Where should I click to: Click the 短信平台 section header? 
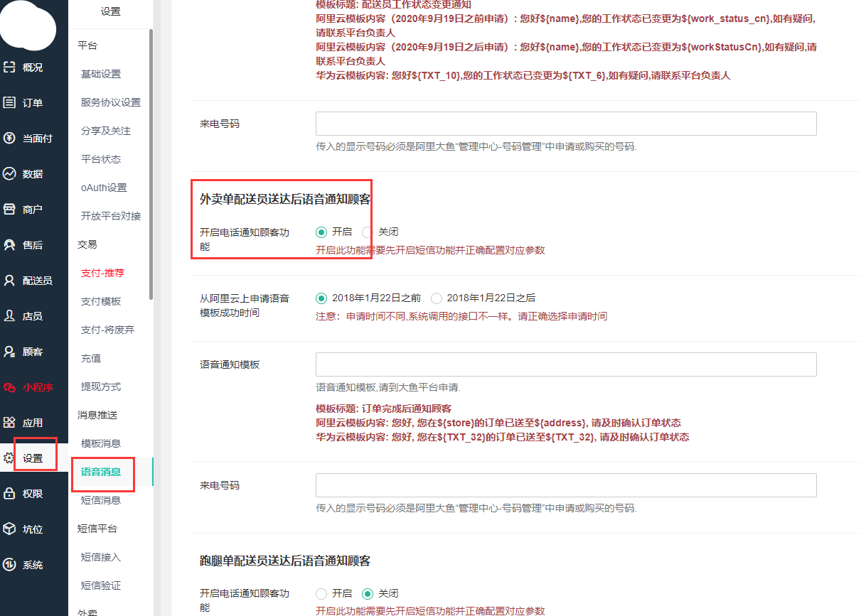point(97,529)
